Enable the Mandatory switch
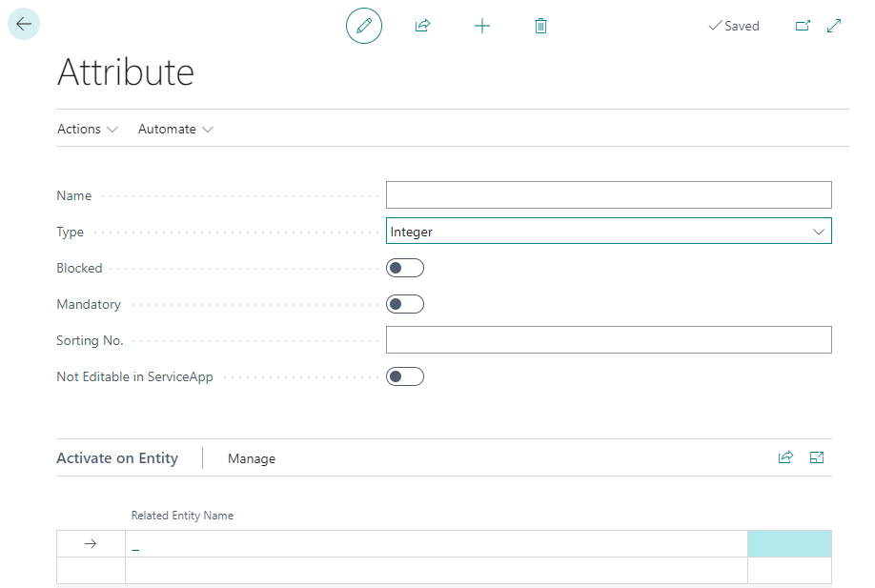The height and width of the screenshot is (588, 875). [404, 304]
